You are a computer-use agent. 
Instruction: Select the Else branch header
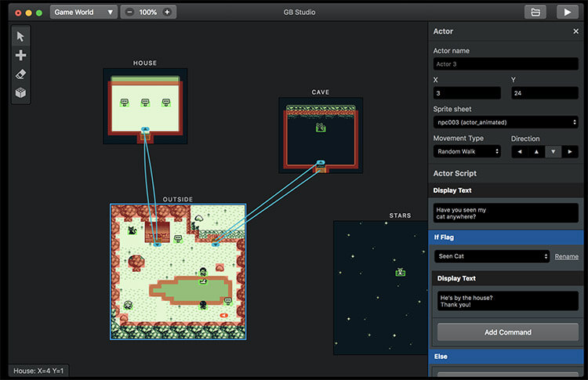click(x=506, y=356)
